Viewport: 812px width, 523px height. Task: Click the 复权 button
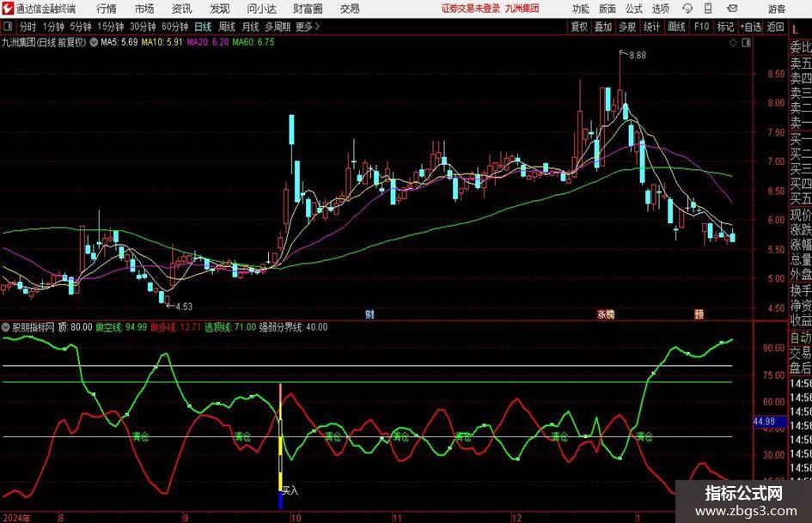579,27
